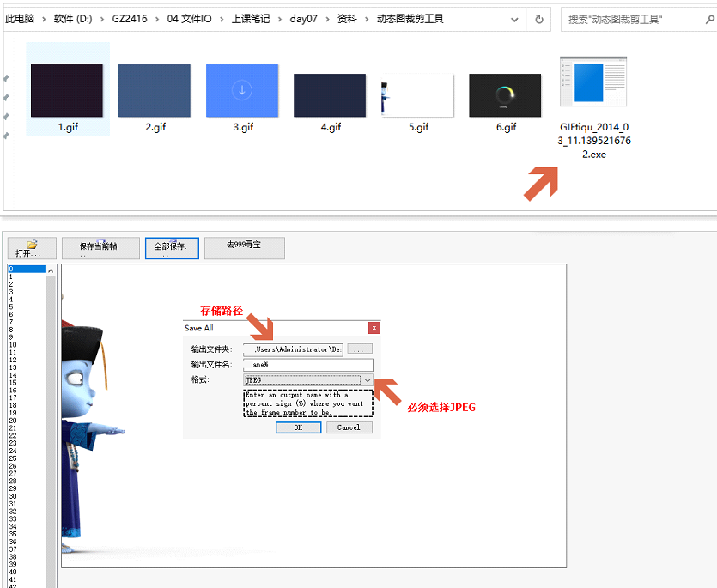
Task: Select the 4.gif file thumbnail
Action: click(330, 95)
